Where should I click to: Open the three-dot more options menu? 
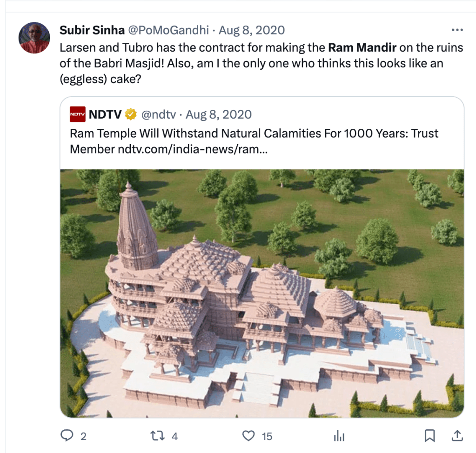[x=457, y=30]
